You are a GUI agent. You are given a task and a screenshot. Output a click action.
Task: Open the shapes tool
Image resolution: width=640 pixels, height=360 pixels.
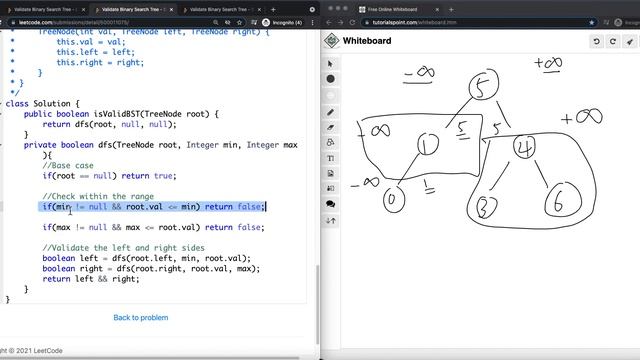[331, 142]
